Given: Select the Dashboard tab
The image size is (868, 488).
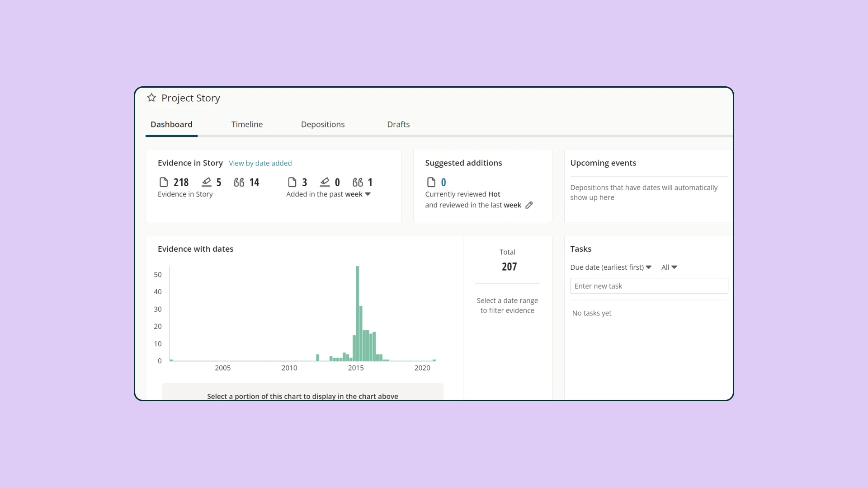Looking at the screenshot, I should click(171, 124).
